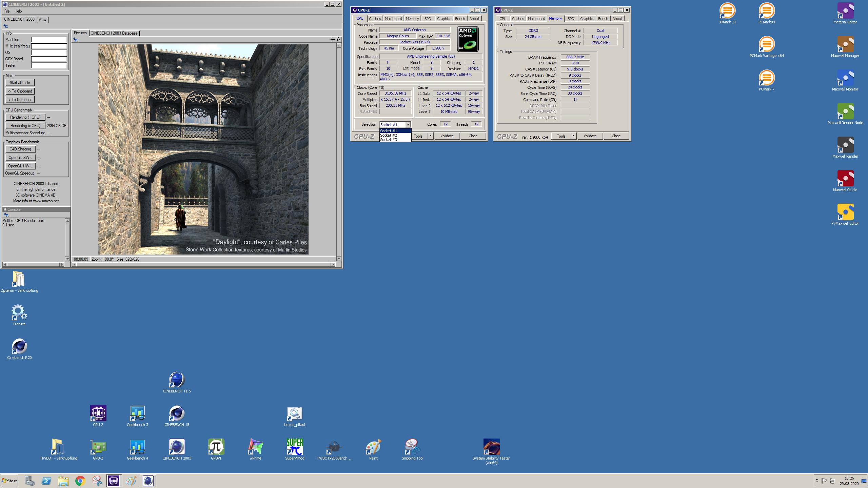The image size is (868, 488).
Task: Click the To Clipboard button
Action: 20,91
